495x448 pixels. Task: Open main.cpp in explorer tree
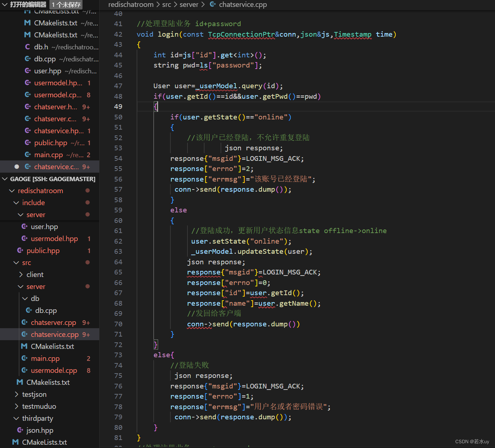[45, 358]
